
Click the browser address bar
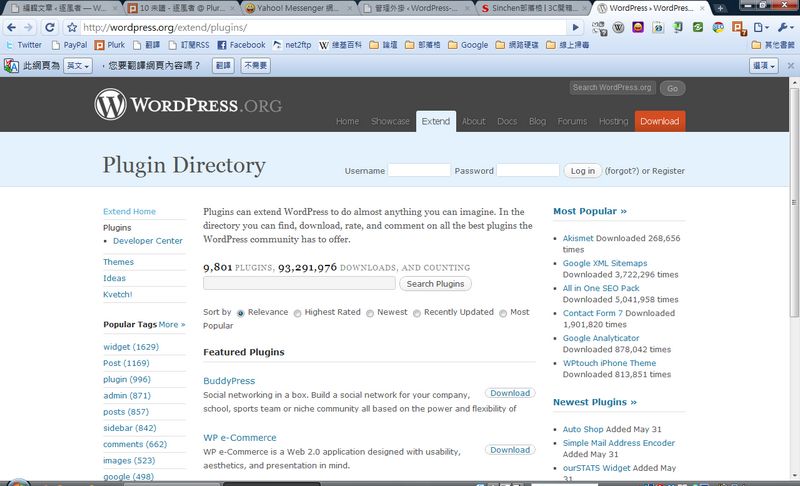coord(323,28)
